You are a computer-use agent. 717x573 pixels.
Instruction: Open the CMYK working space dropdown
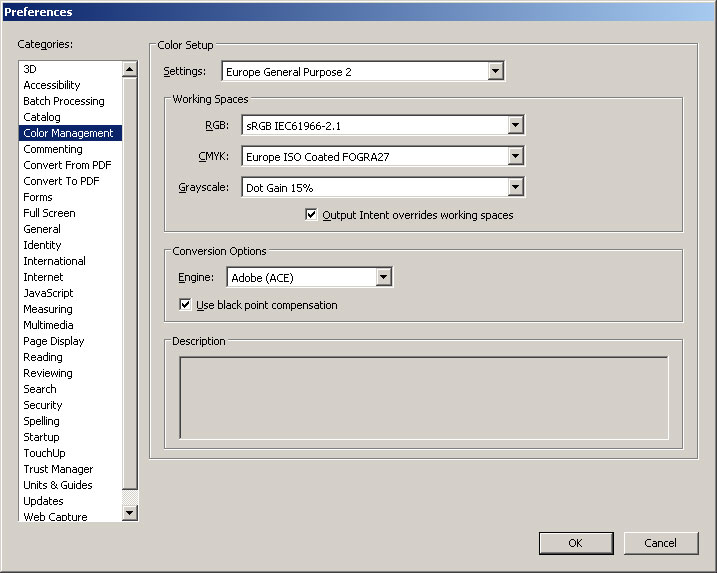pyautogui.click(x=383, y=156)
